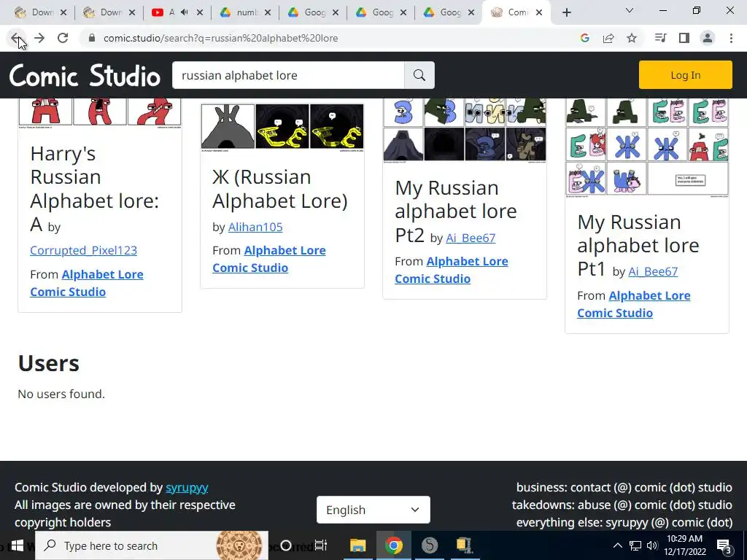747x560 pixels.
Task: Open the My Russian alphabet lore Pt2 title
Action: point(456,211)
